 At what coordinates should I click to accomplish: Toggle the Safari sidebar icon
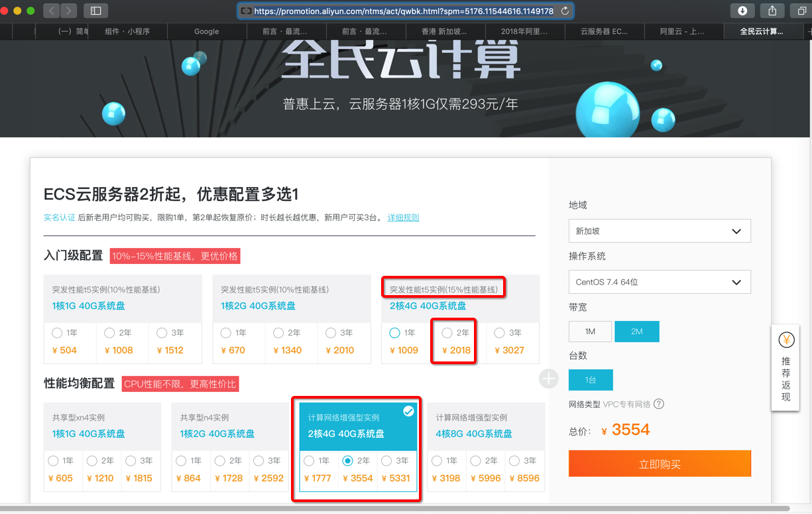tap(96, 11)
